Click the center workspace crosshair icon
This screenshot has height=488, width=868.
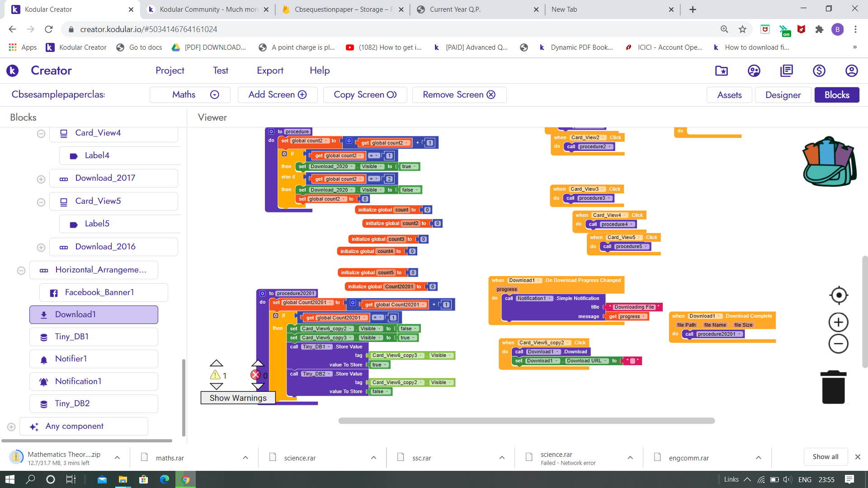click(x=839, y=295)
